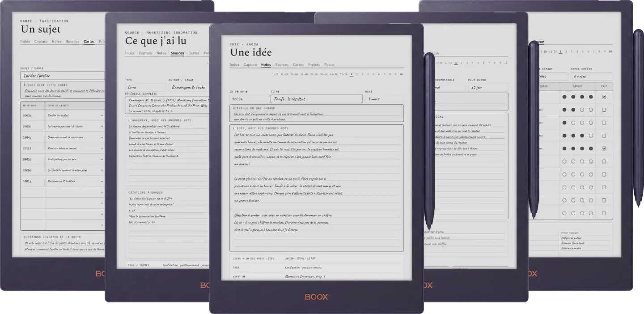Open the arrow for note 2603b row
Screen dimensions: 644x314
(102, 126)
